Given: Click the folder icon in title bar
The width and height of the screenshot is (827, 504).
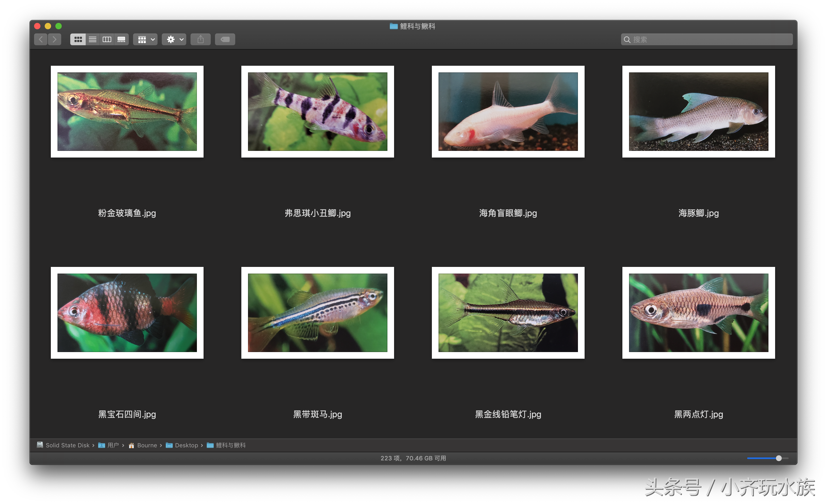Looking at the screenshot, I should (x=394, y=26).
